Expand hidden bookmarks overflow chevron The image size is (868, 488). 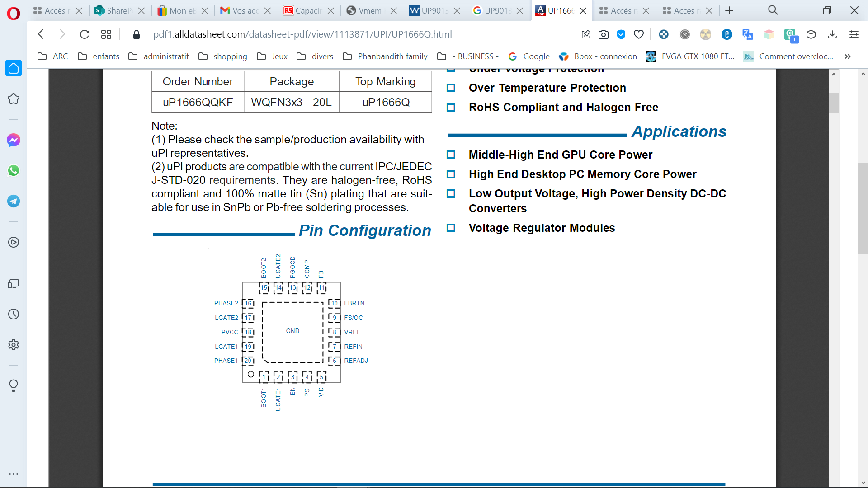tap(848, 56)
